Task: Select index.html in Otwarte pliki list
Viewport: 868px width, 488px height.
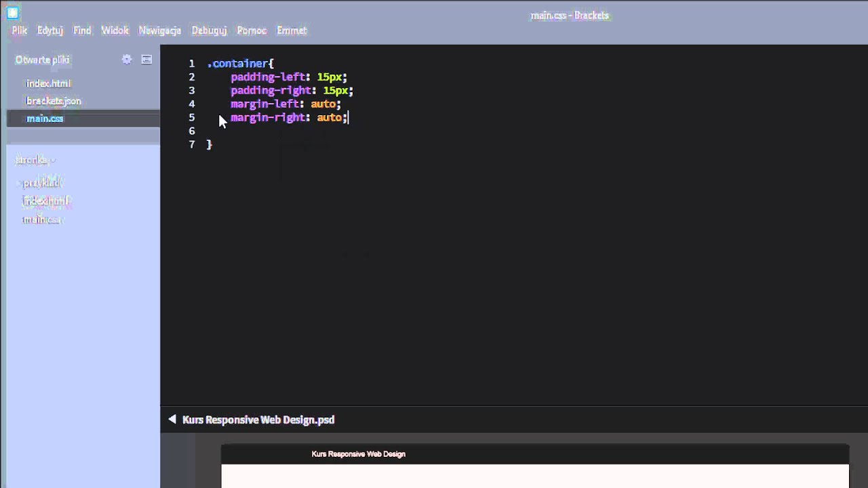Action: (48, 83)
